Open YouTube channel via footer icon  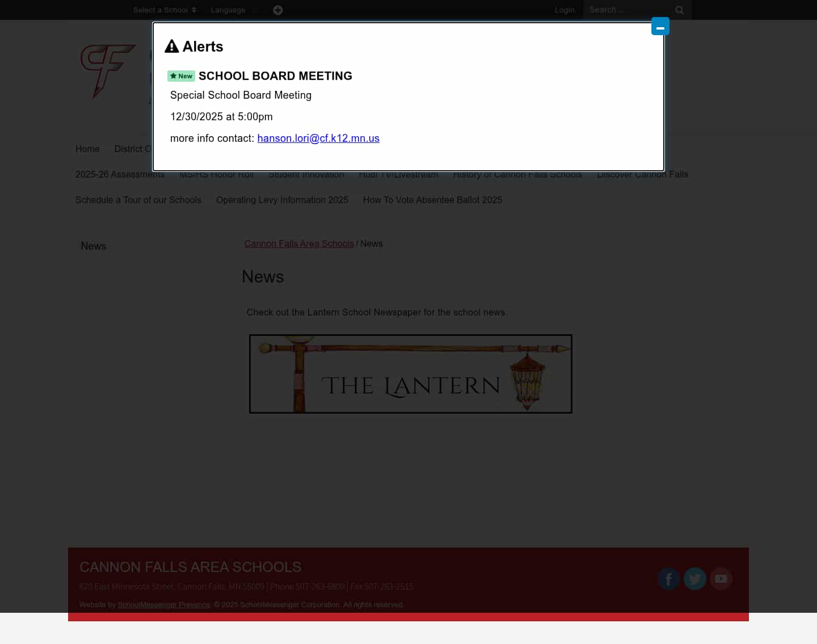click(x=721, y=578)
